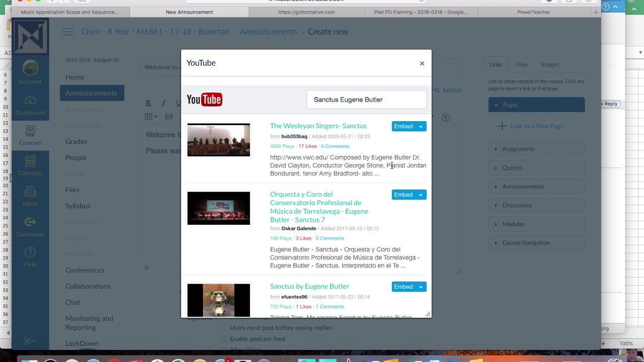Switch to Images tab in sidebar

point(550,64)
